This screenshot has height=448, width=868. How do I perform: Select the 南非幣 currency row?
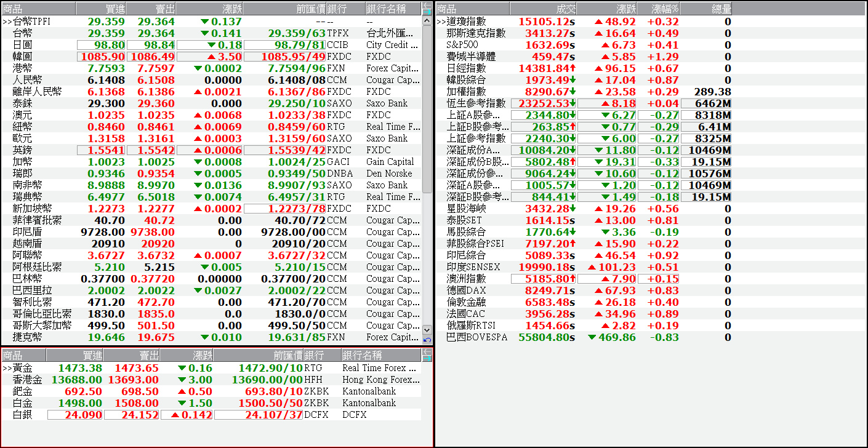[x=211, y=185]
